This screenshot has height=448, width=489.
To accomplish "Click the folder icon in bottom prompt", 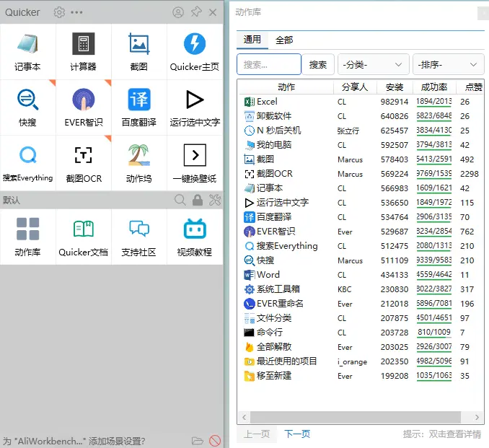I will (197, 441).
